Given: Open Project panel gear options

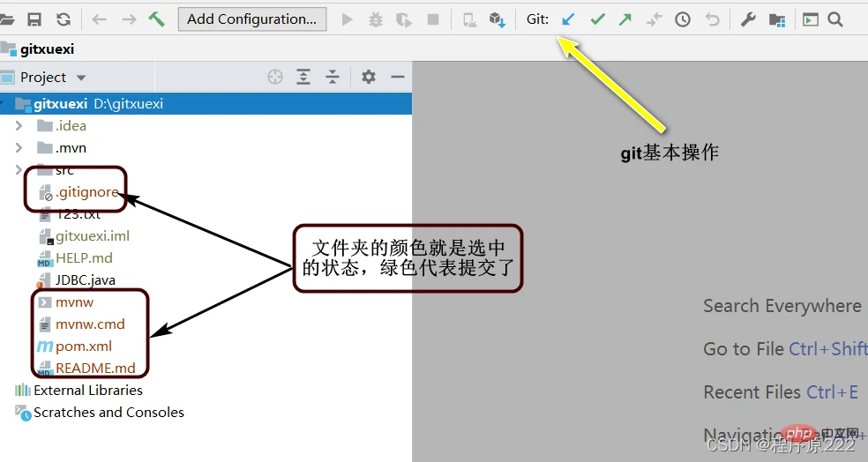Looking at the screenshot, I should click(x=369, y=77).
